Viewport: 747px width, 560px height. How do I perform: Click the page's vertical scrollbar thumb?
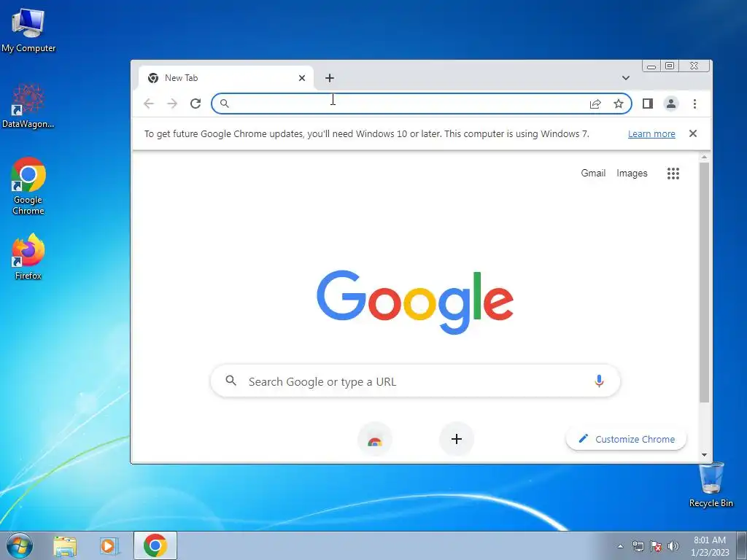coord(704,282)
